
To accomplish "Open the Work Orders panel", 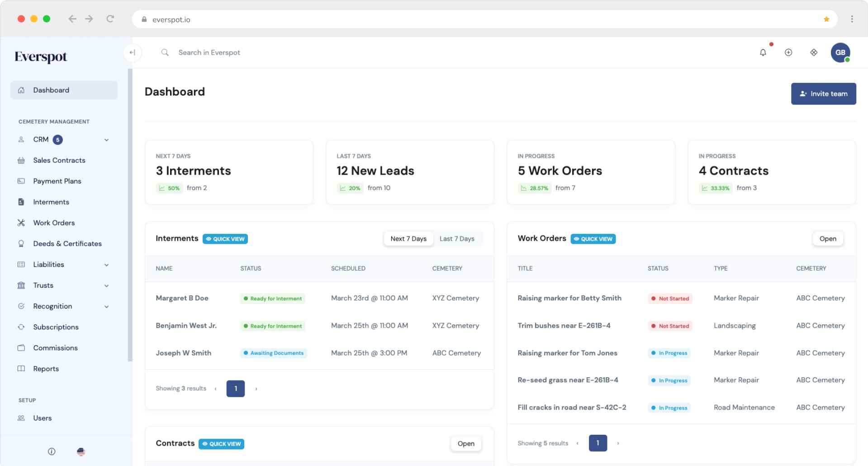I will coord(827,239).
